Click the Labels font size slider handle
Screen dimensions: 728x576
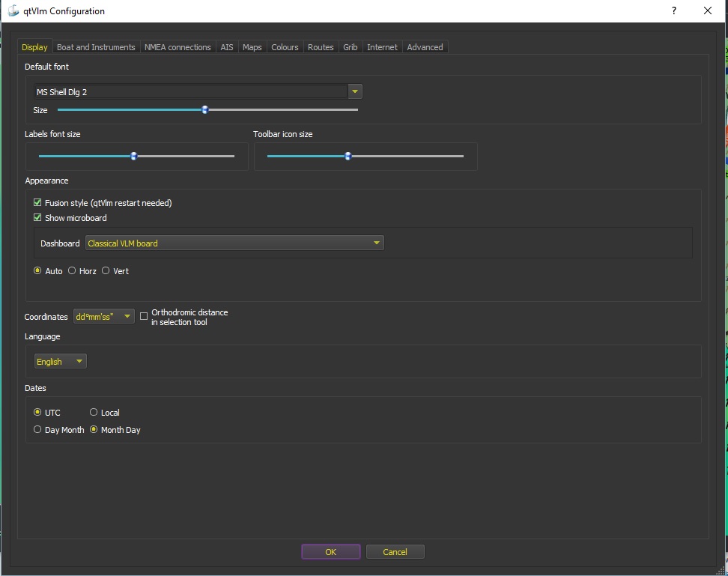click(x=134, y=156)
